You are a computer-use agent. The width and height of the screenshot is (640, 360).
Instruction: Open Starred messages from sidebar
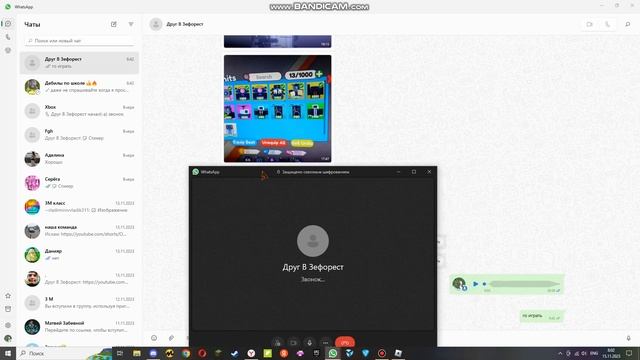[8, 296]
